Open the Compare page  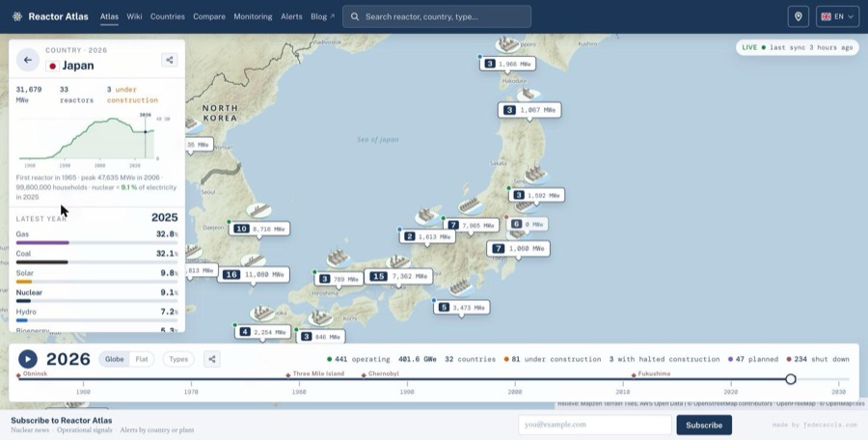(x=209, y=16)
